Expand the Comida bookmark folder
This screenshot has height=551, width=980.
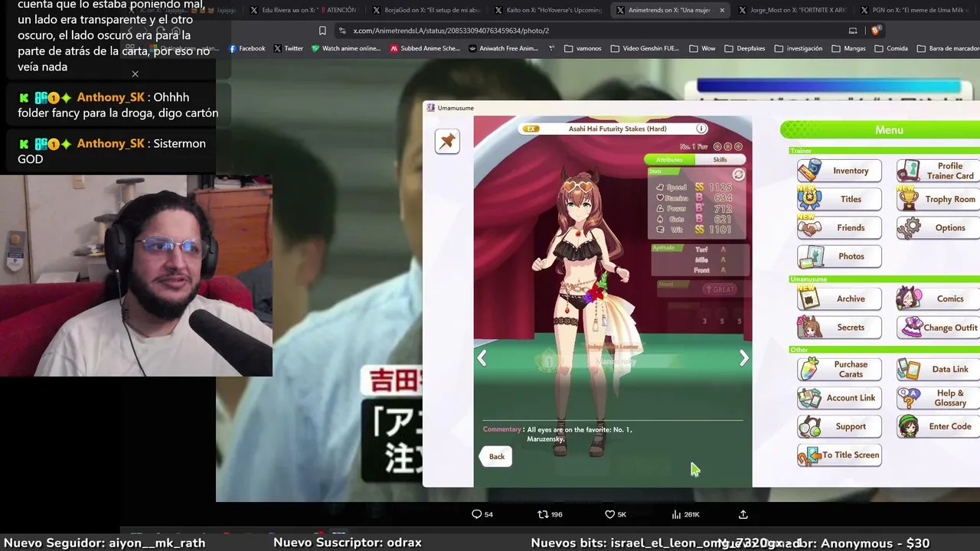[891, 48]
